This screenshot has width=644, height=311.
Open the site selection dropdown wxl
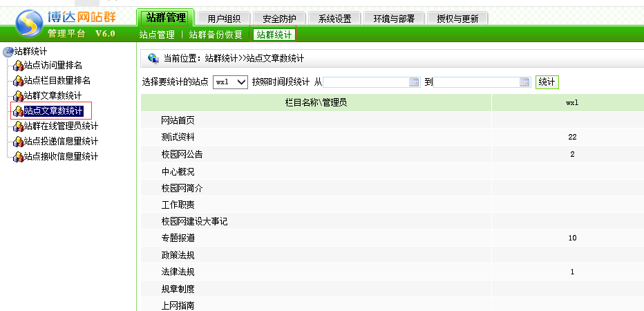point(230,82)
